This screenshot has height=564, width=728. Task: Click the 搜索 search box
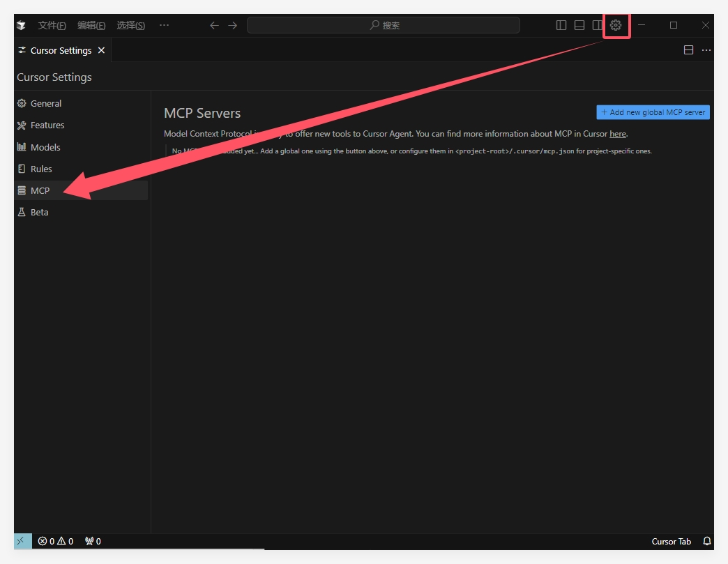point(384,25)
